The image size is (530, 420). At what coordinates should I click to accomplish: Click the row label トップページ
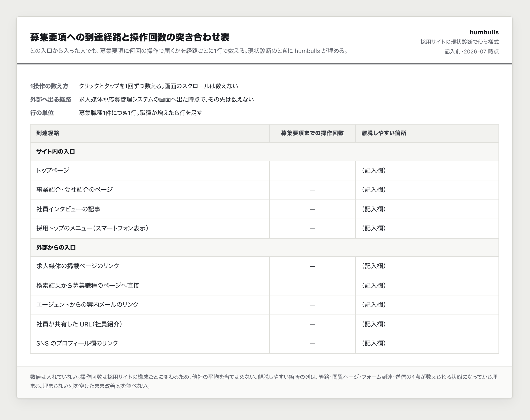point(53,170)
